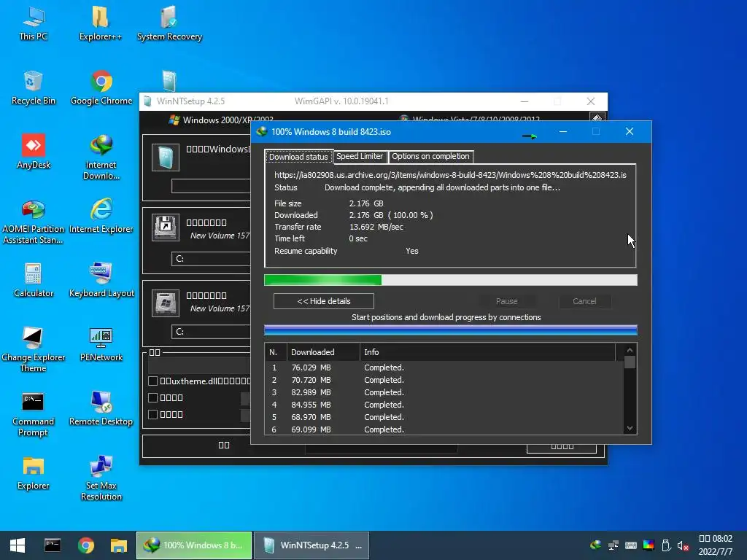Screen dimensions: 747x560
Task: Toggle second WinNTSetup options checkbox
Action: (153, 397)
